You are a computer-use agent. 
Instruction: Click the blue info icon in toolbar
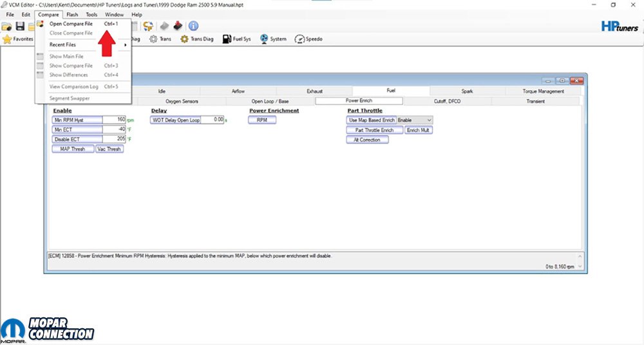point(193,26)
